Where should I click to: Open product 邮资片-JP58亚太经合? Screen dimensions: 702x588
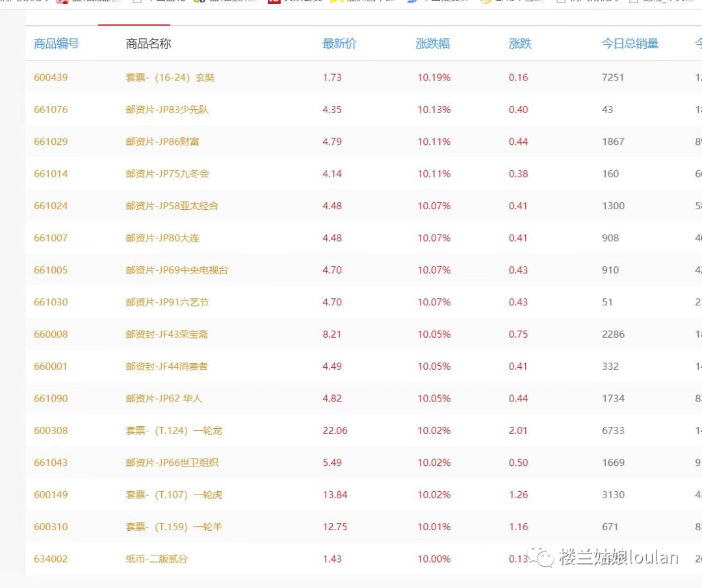click(x=172, y=206)
